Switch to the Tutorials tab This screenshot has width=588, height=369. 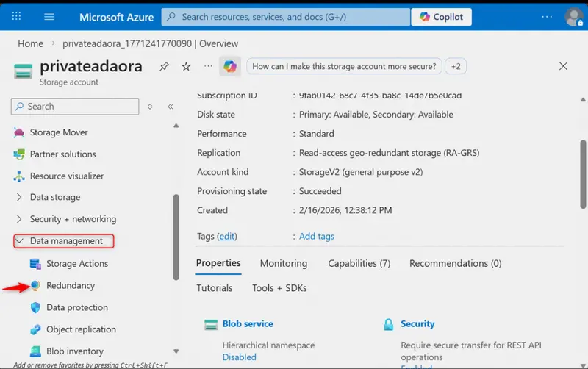point(215,288)
